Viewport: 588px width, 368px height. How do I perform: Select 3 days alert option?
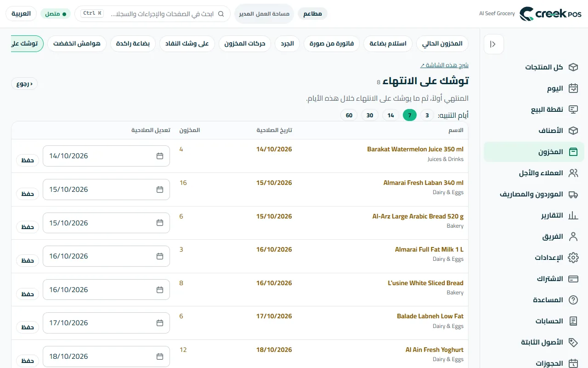point(427,115)
